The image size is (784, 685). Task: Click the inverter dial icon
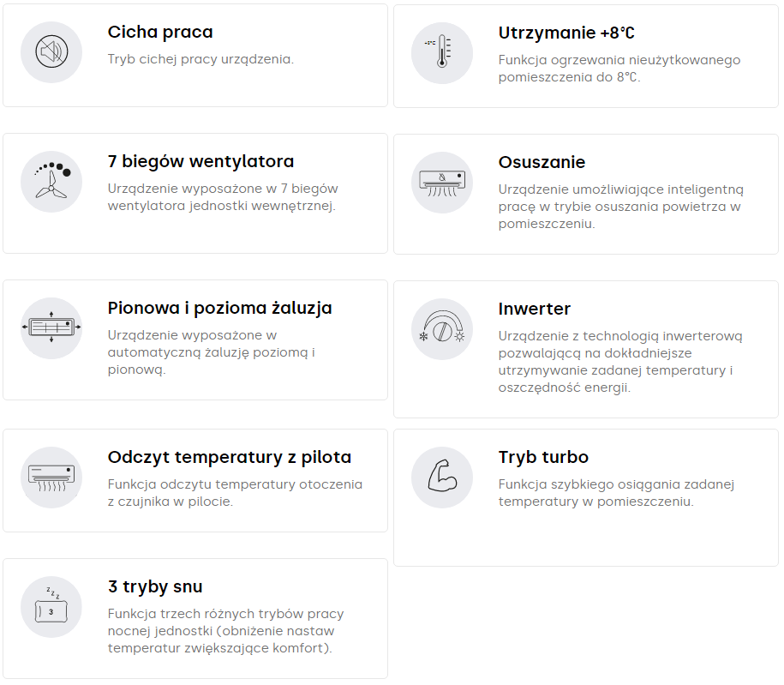coord(442,329)
